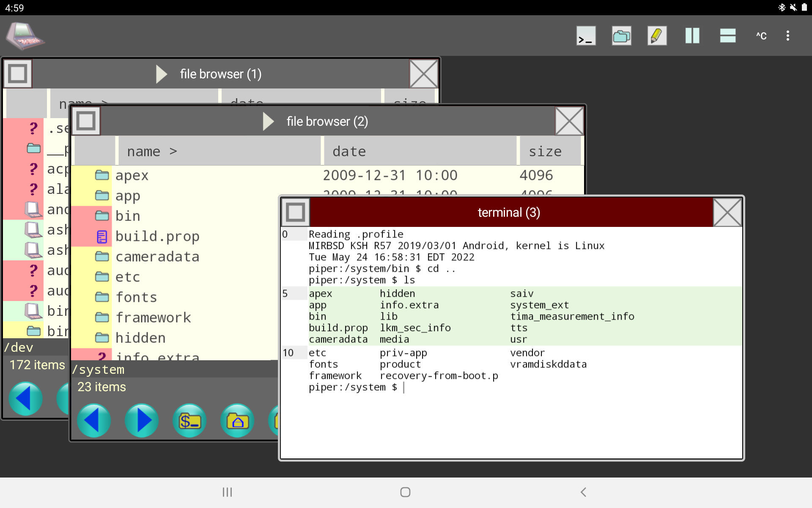This screenshot has height=508, width=812.
Task: Open a new file browser from the toolbar
Action: (621, 36)
